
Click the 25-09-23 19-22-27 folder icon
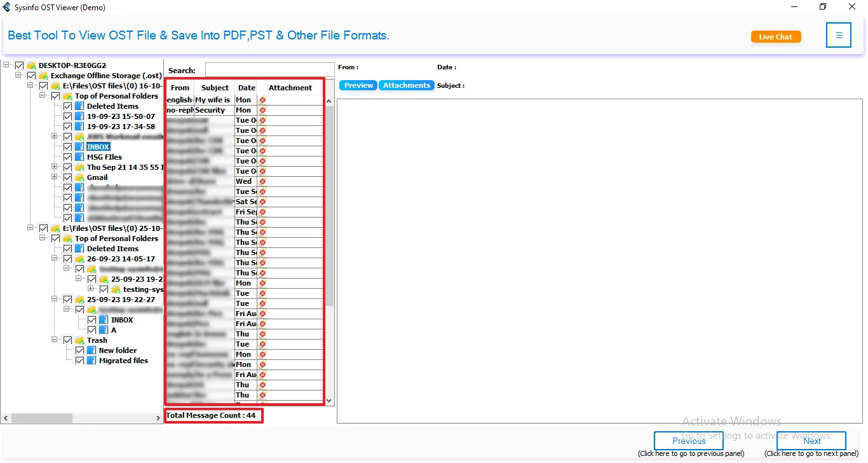tap(79, 300)
